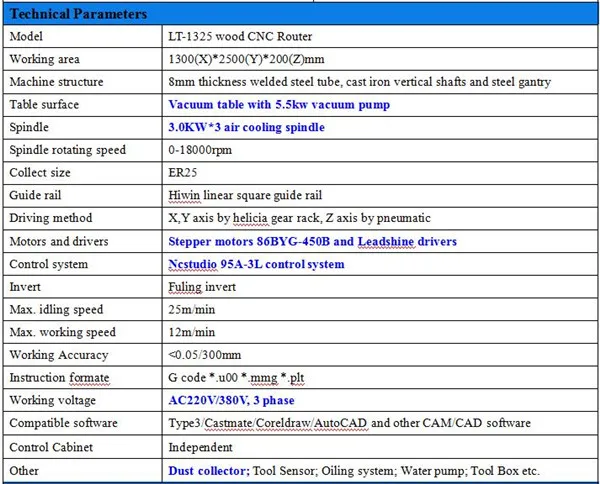Click the '0-18000rpm' value
The height and width of the screenshot is (484, 600).
(200, 150)
